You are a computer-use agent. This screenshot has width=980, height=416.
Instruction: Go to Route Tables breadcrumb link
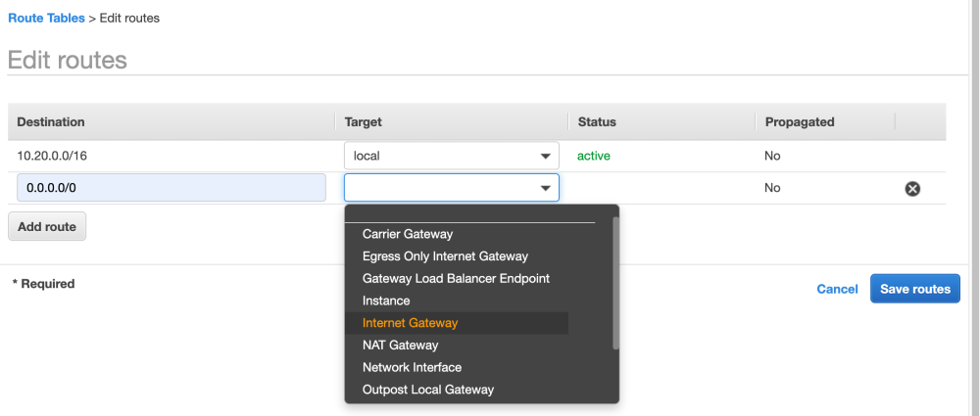[x=46, y=19]
